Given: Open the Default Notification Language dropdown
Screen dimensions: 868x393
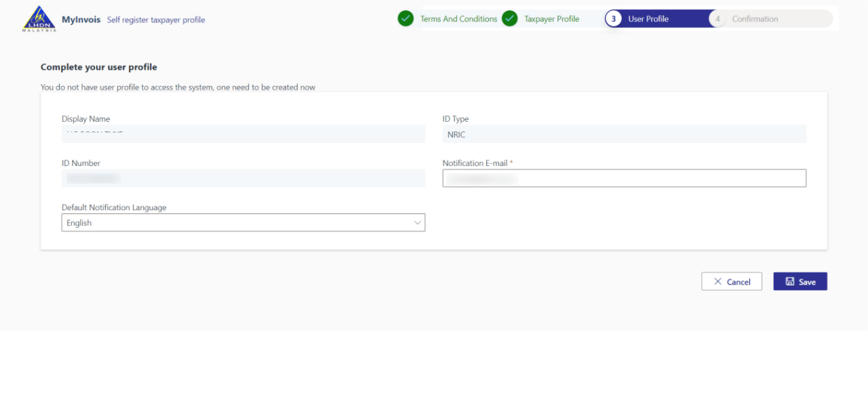Looking at the screenshot, I should point(243,222).
